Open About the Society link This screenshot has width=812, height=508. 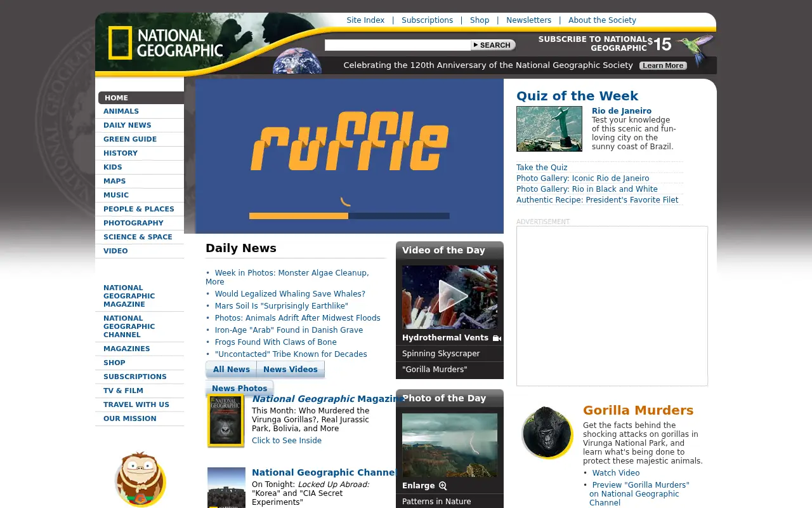[x=602, y=20]
